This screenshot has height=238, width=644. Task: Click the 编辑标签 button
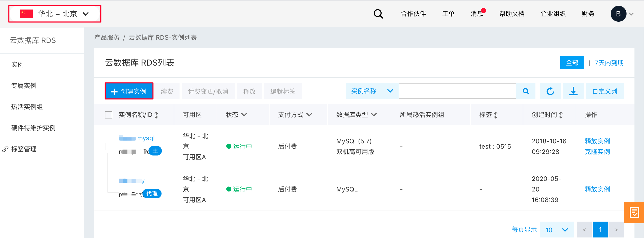pos(283,91)
